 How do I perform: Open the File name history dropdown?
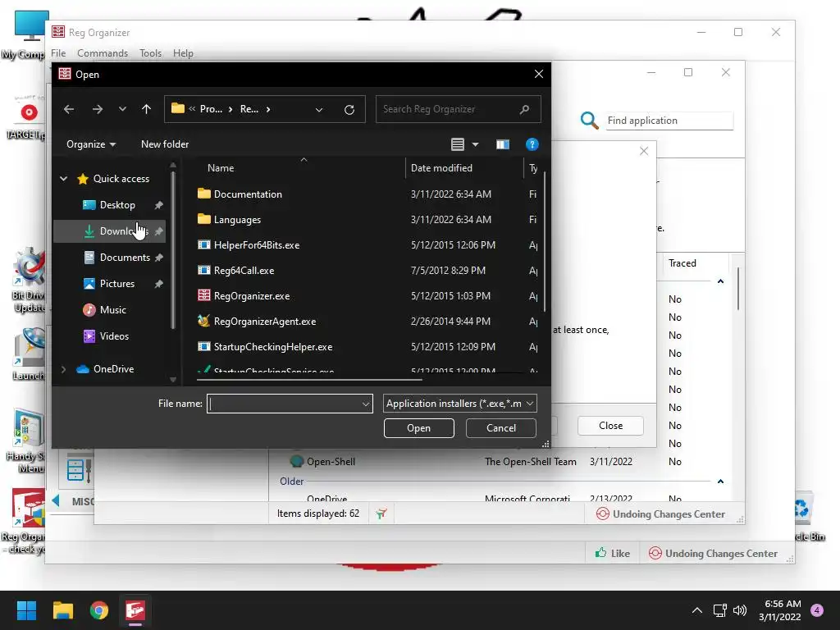366,404
